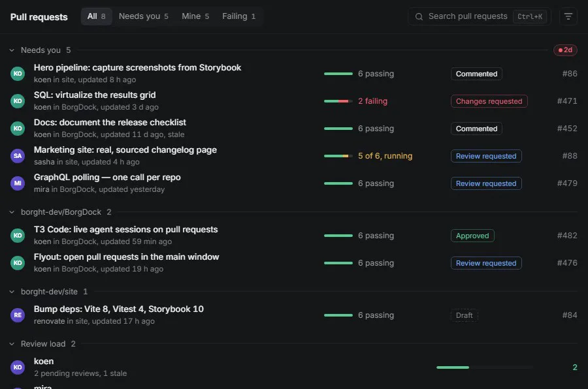588x389 pixels.
Task: Collapse the Review load section
Action: [x=12, y=344]
